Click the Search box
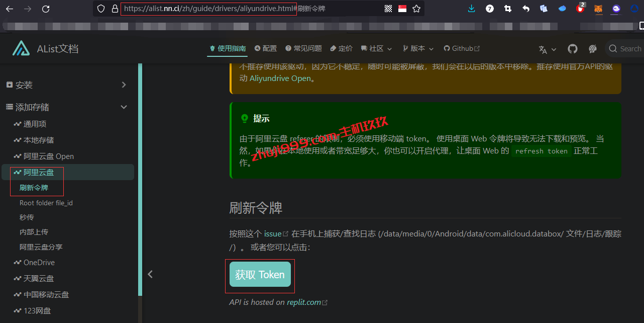 coord(624,49)
